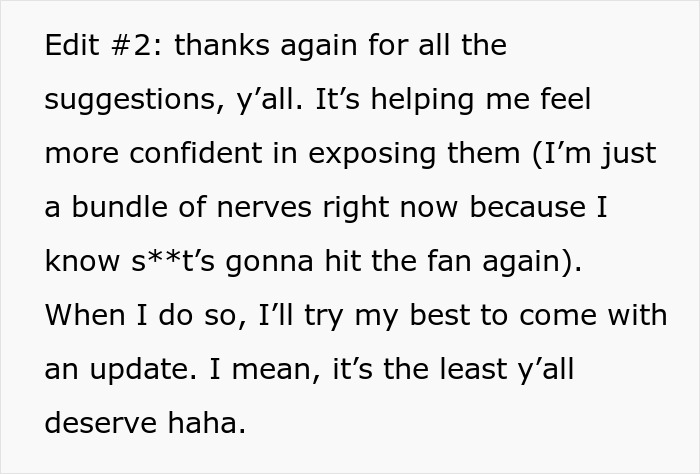The image size is (700, 474).
Task: Click the final word "haha."
Action: 204,424
